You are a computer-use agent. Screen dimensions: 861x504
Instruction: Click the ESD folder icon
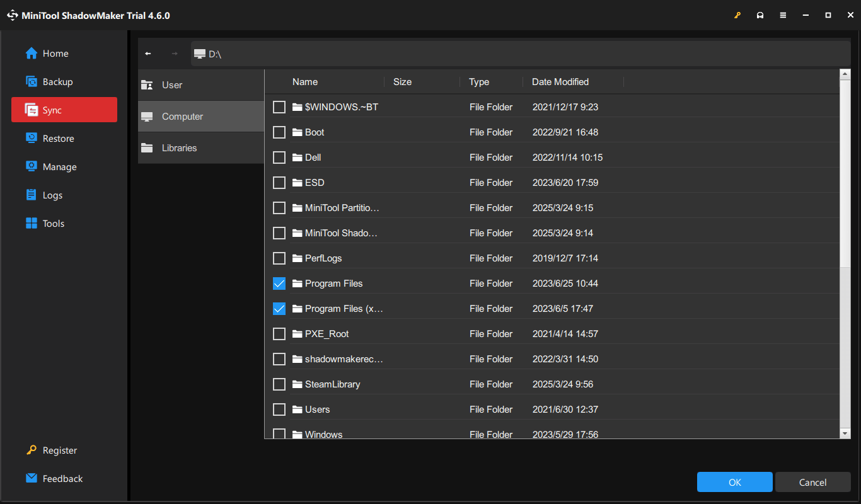point(298,183)
